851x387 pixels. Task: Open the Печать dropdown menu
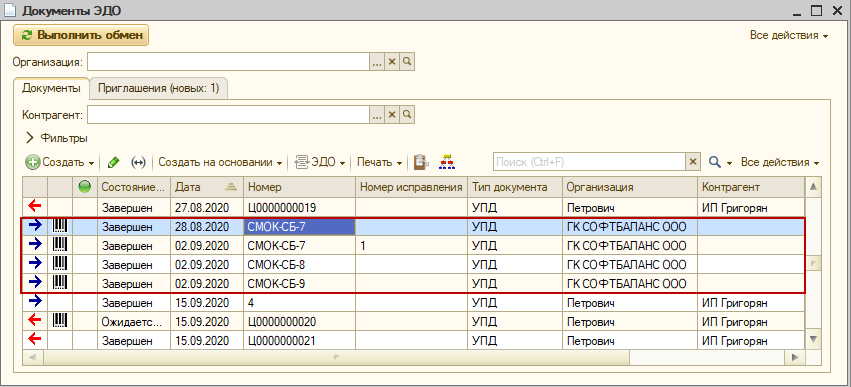click(x=379, y=162)
